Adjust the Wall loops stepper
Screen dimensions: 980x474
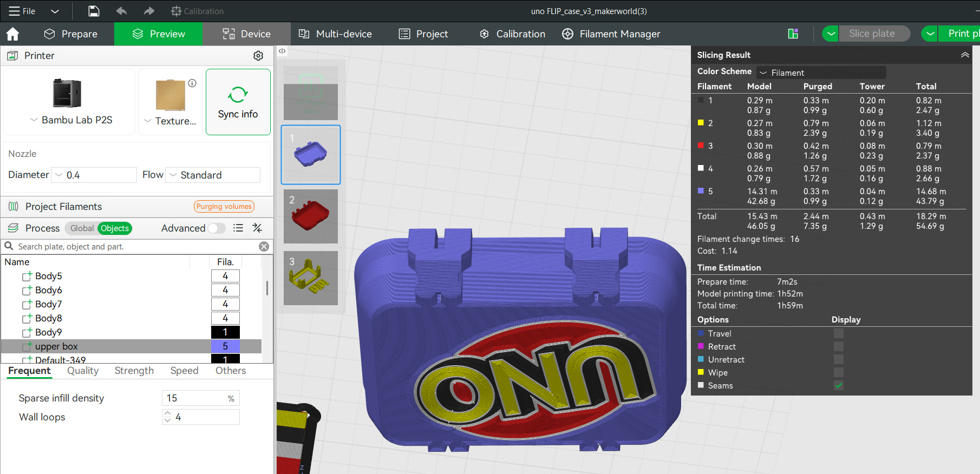167,417
